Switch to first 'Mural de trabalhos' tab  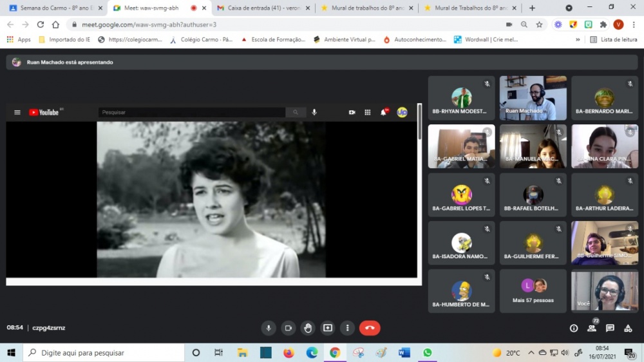point(367,8)
